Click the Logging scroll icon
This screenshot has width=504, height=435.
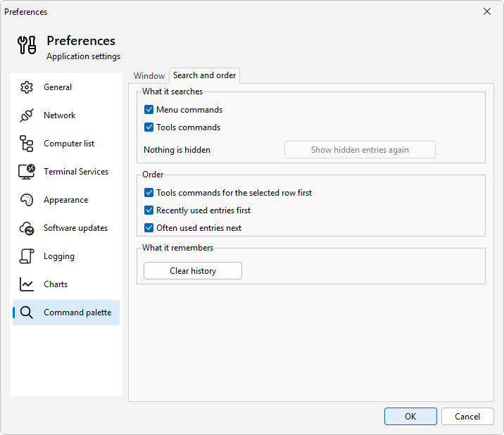click(27, 256)
